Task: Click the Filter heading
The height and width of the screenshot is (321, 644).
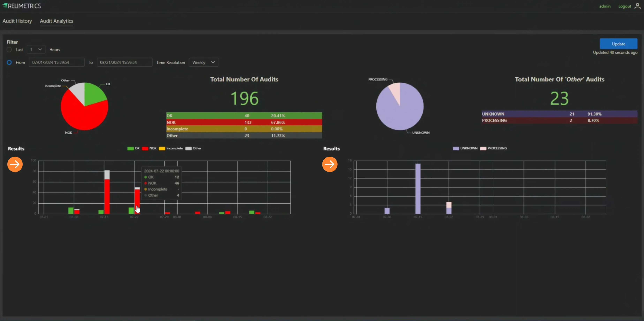Action: [x=12, y=42]
